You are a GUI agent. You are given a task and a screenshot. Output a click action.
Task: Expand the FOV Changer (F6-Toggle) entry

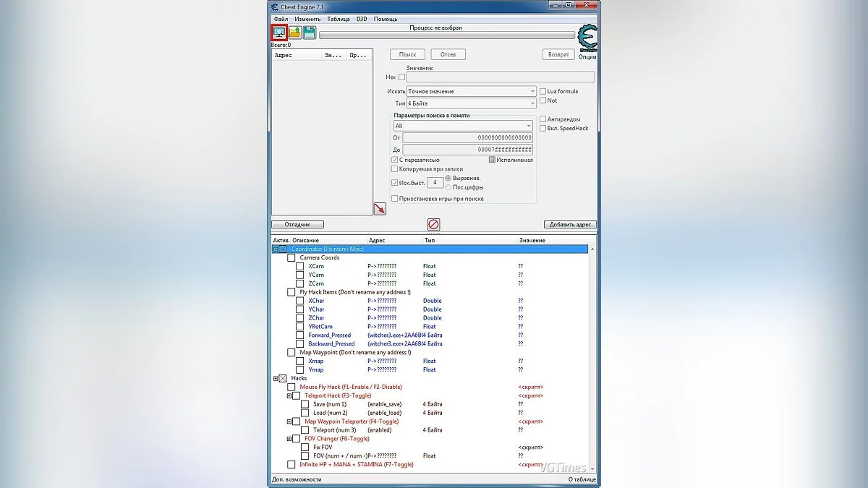(x=289, y=439)
